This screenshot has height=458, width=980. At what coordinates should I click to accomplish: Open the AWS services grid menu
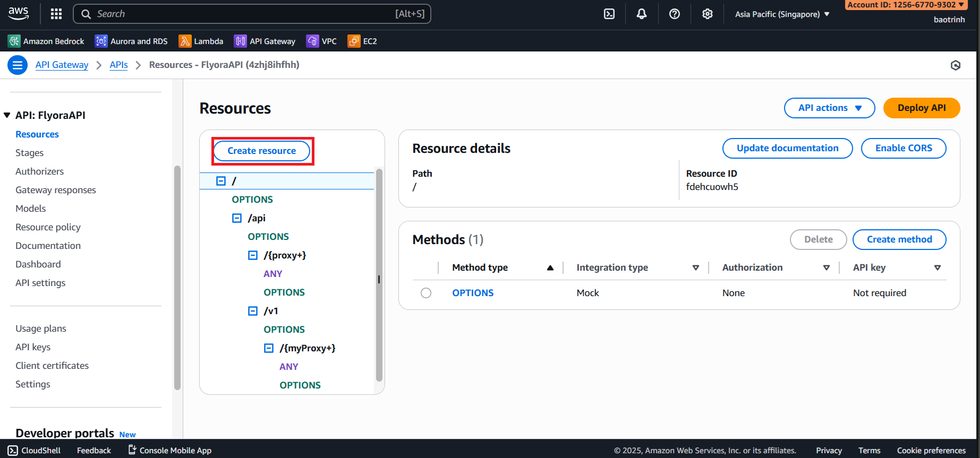pyautogui.click(x=56, y=14)
